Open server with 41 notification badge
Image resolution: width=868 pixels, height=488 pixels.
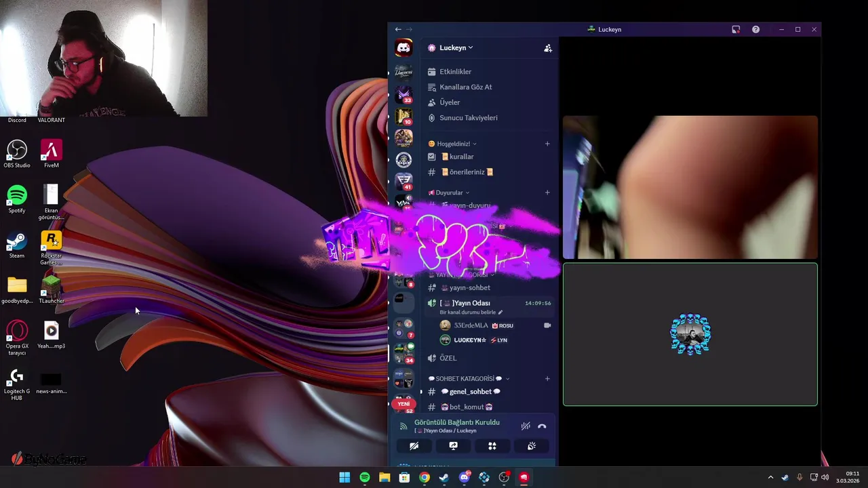[x=403, y=181]
